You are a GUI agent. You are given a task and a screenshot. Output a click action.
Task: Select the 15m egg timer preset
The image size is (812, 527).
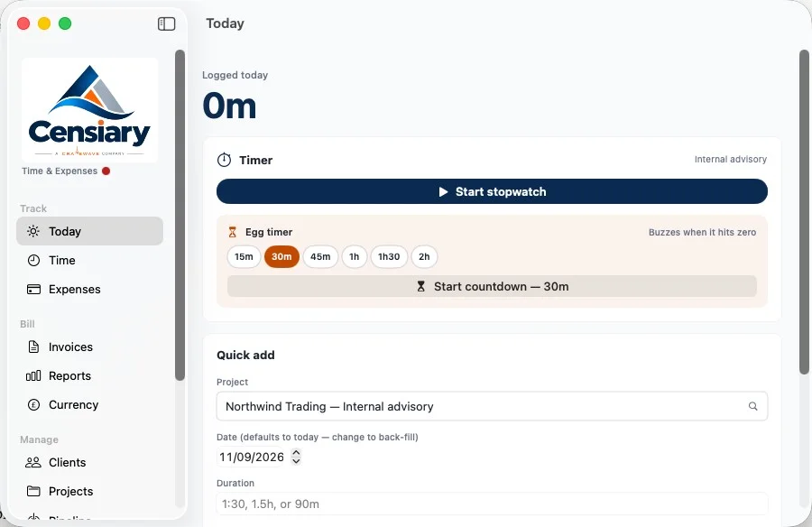click(x=244, y=257)
